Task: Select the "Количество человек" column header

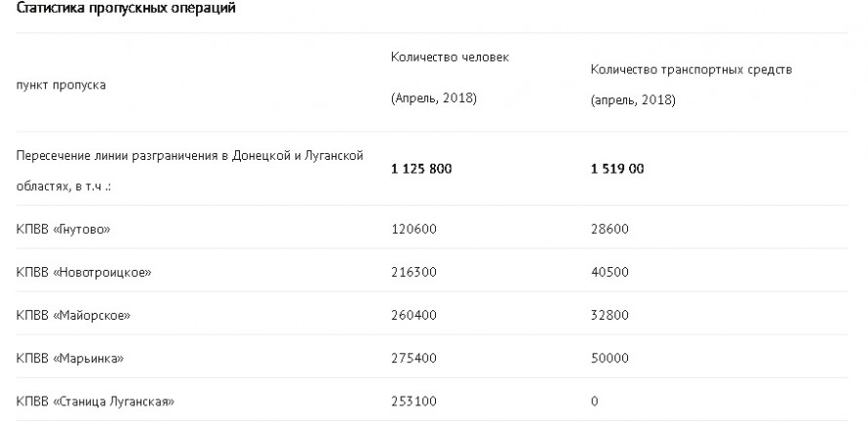Action: coord(450,57)
